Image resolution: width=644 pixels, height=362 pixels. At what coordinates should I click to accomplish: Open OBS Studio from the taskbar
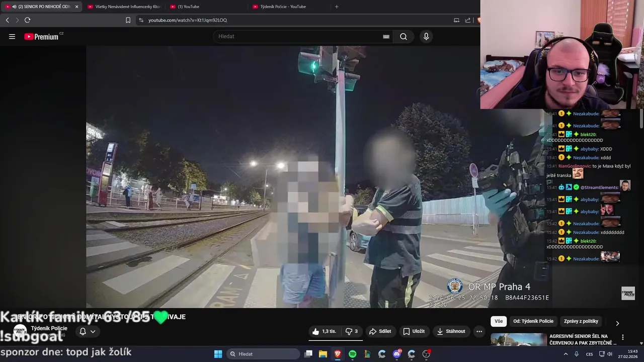coord(426,354)
